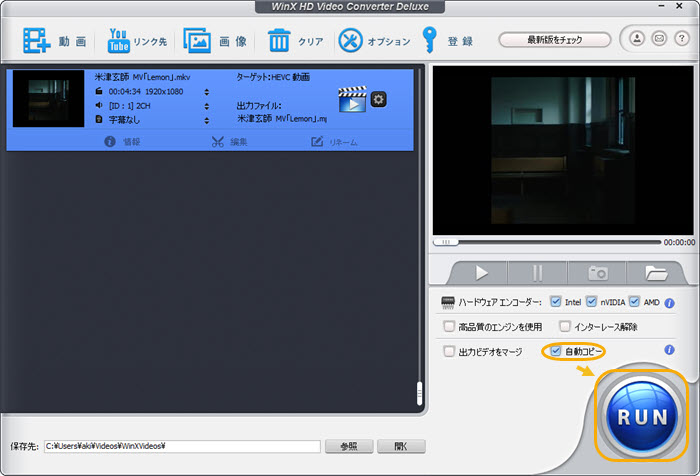
Task: Open the gear settings icon for Lemon.mkv
Action: pyautogui.click(x=379, y=99)
